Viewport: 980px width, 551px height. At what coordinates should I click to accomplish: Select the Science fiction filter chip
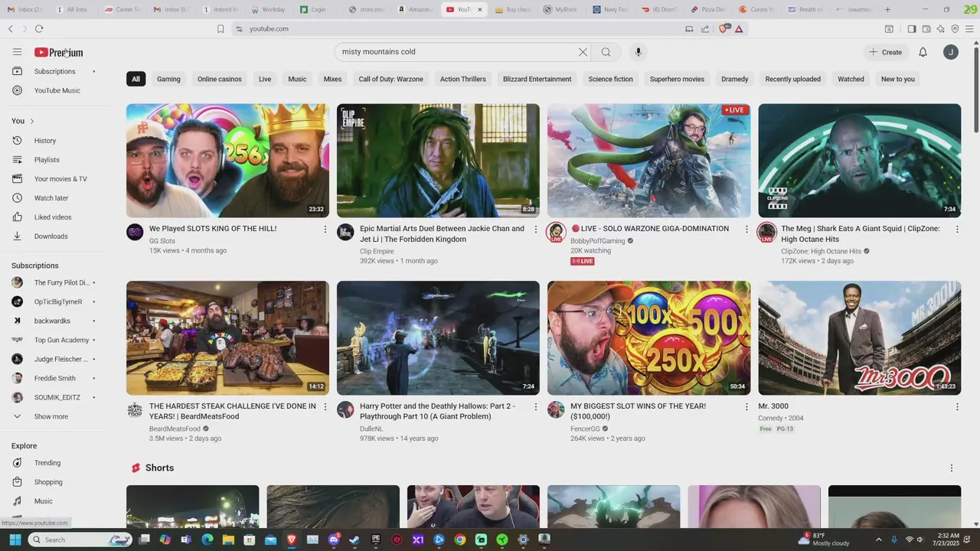pyautogui.click(x=610, y=79)
